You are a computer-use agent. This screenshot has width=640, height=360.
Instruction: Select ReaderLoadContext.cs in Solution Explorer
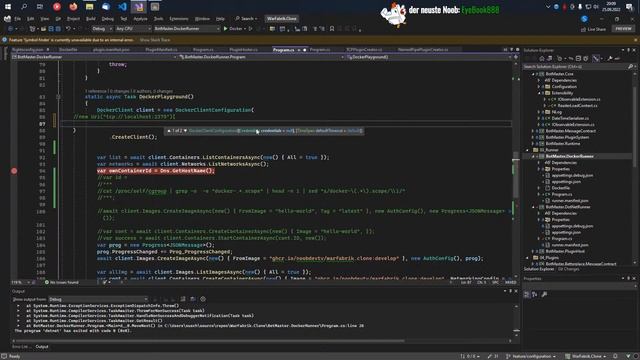coord(577,106)
